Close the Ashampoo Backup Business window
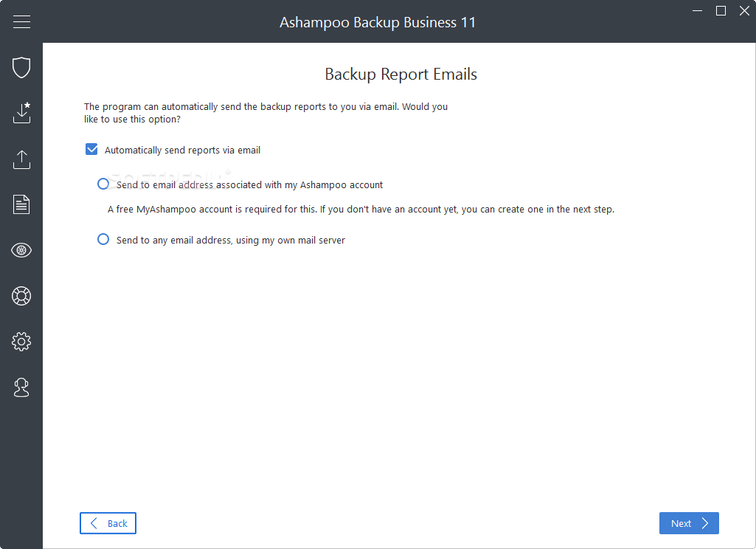This screenshot has width=756, height=549. coord(744,10)
